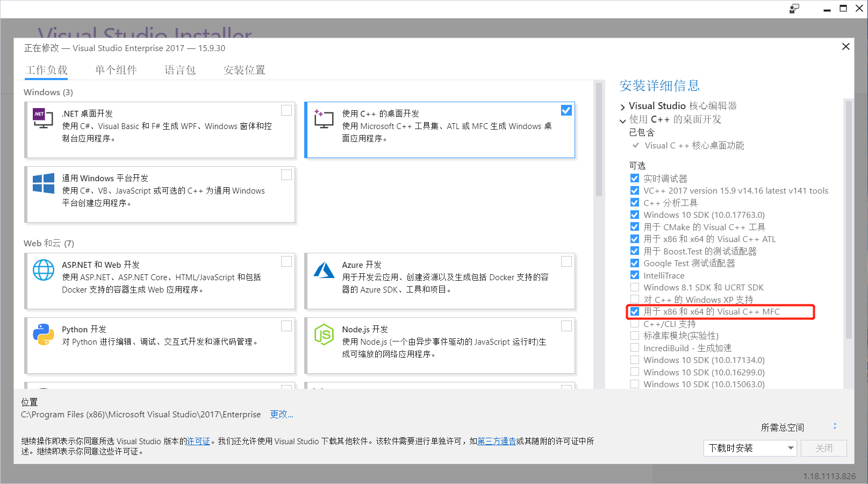Click the feedback icon in the title bar
The image size is (868, 484).
tap(794, 9)
